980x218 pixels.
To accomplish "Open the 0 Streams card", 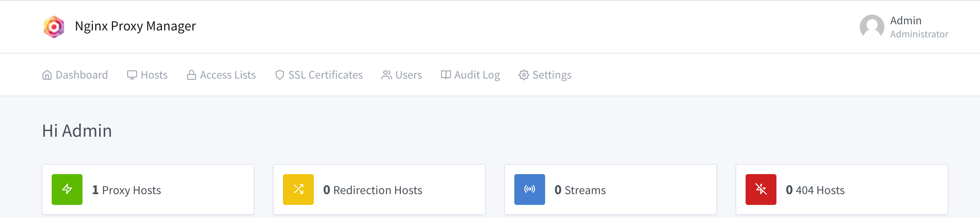I will click(611, 189).
